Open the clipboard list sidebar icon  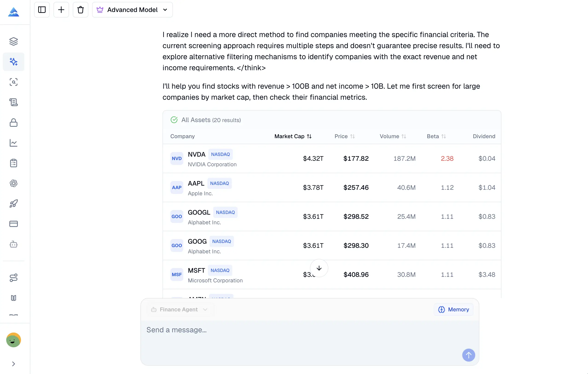point(13,163)
